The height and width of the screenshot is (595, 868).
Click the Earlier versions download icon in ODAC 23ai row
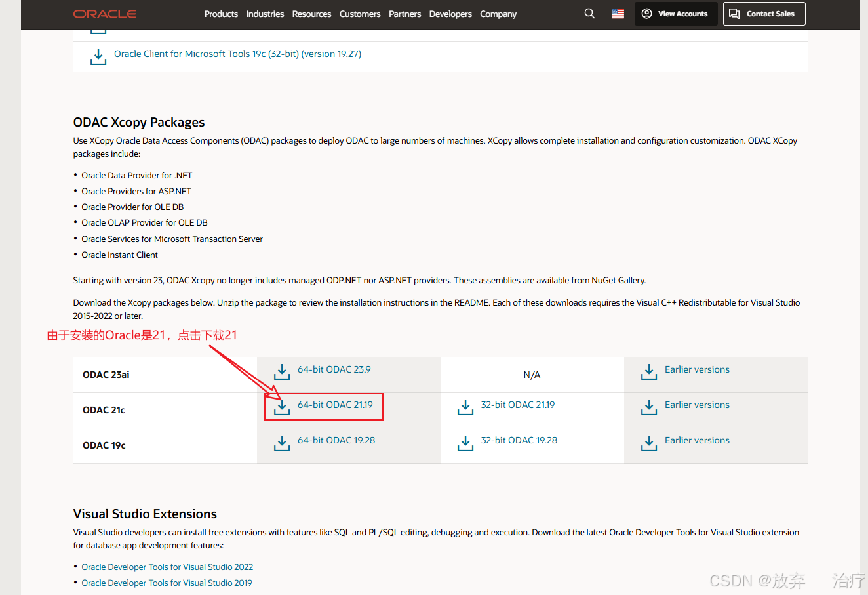point(648,371)
